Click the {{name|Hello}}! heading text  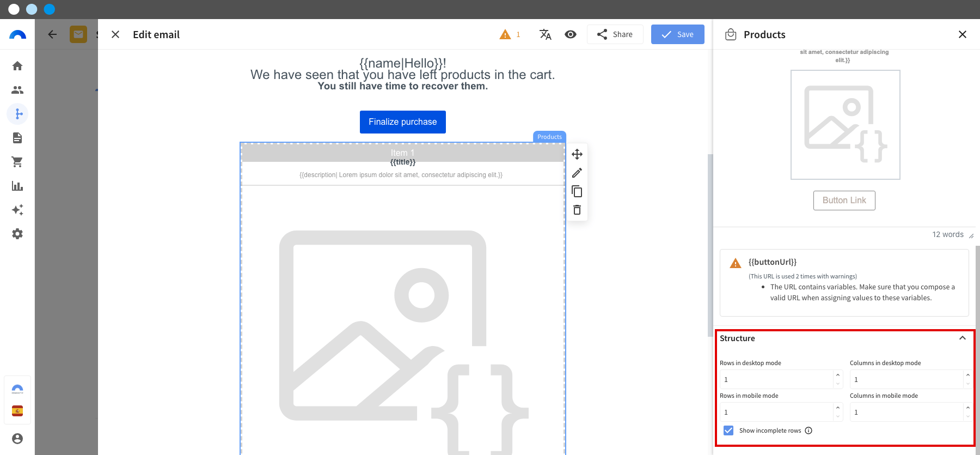click(403, 63)
